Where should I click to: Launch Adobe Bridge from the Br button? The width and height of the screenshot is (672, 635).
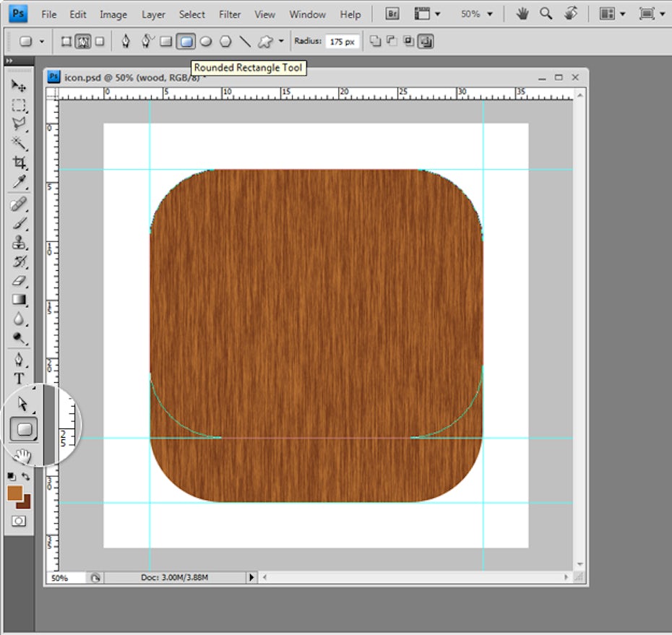click(392, 14)
